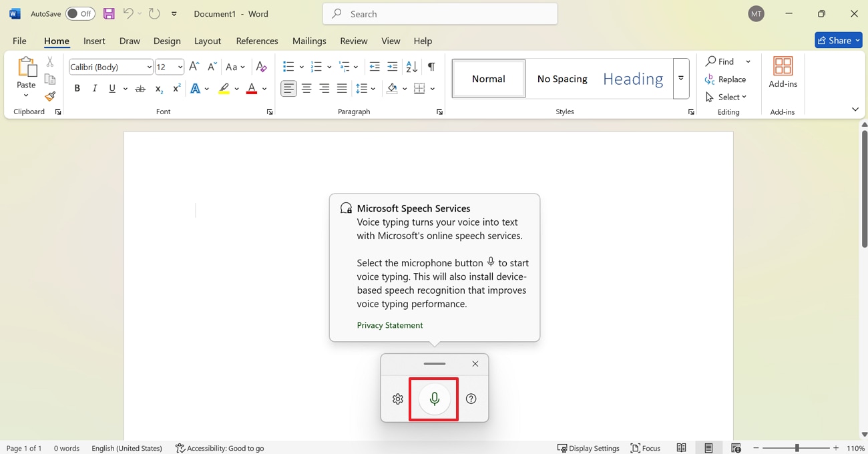
Task: Clear all formatting icon
Action: (x=262, y=66)
